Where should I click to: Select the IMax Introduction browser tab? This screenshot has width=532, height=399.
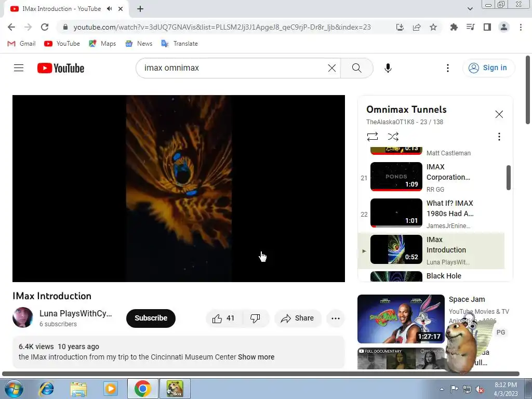[x=61, y=9]
